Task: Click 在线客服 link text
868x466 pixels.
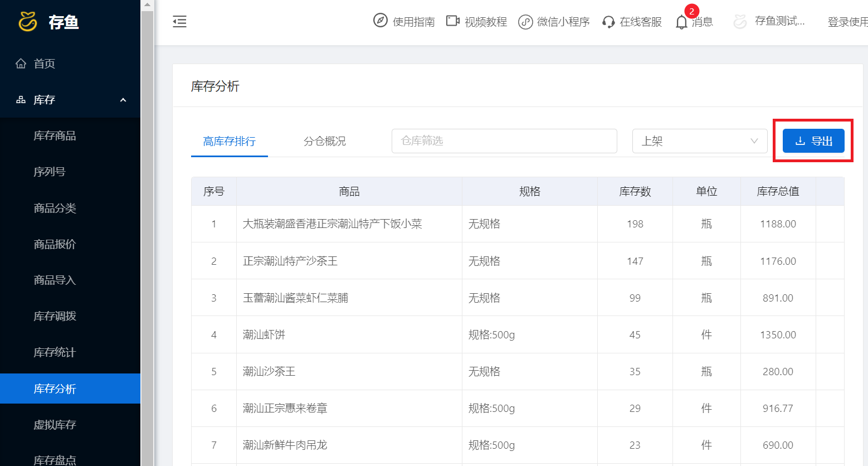Action: (641, 22)
